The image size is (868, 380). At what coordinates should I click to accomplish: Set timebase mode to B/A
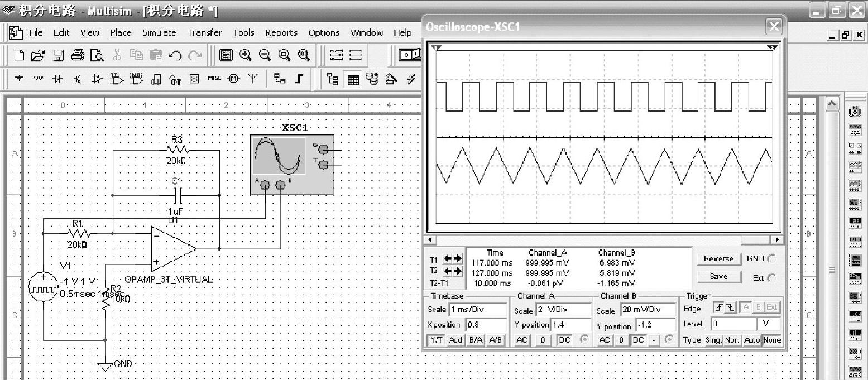pyautogui.click(x=476, y=340)
